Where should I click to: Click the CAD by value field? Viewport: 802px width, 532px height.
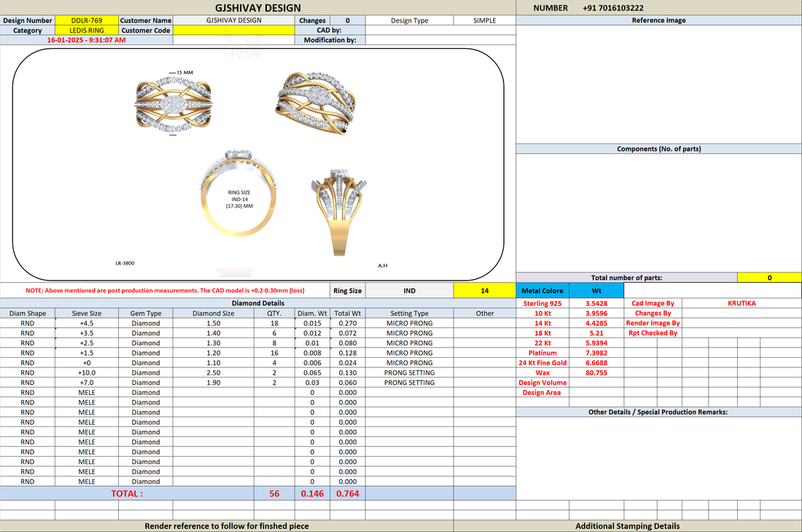click(x=440, y=30)
